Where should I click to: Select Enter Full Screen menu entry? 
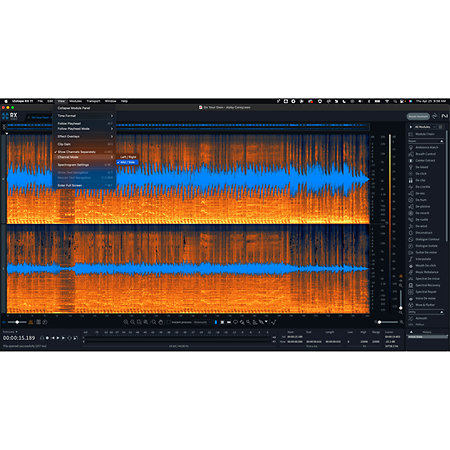84,185
